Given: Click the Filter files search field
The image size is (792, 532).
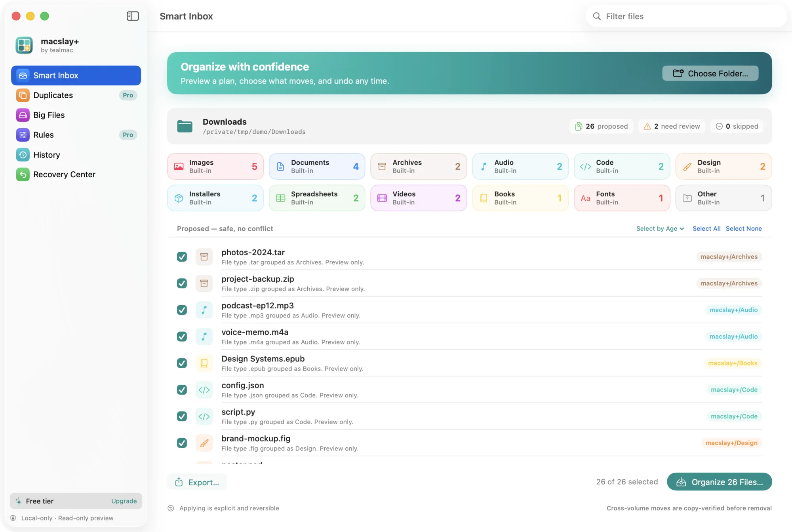Looking at the screenshot, I should pyautogui.click(x=686, y=16).
